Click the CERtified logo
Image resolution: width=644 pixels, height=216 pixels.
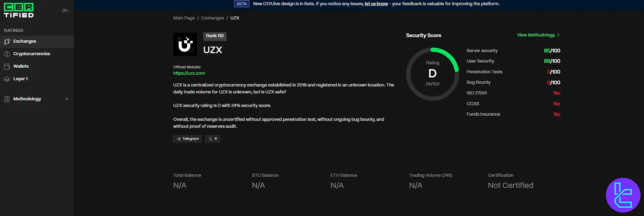click(x=19, y=10)
